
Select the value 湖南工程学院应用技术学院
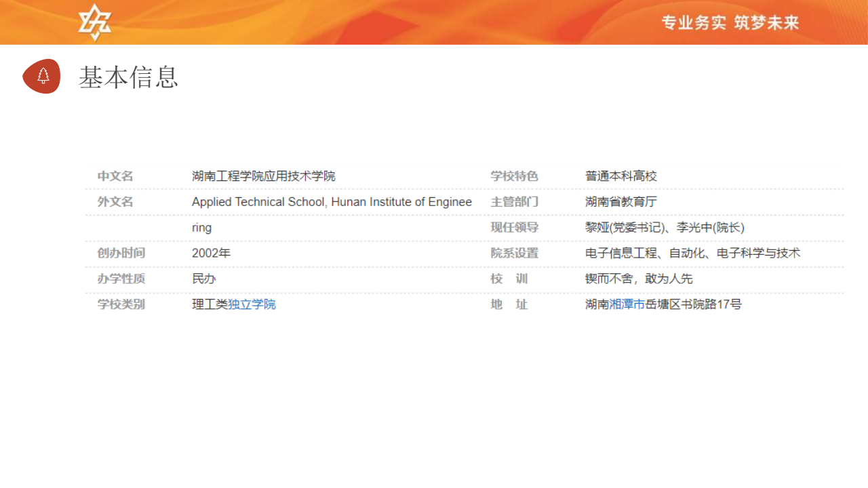pyautogui.click(x=264, y=176)
